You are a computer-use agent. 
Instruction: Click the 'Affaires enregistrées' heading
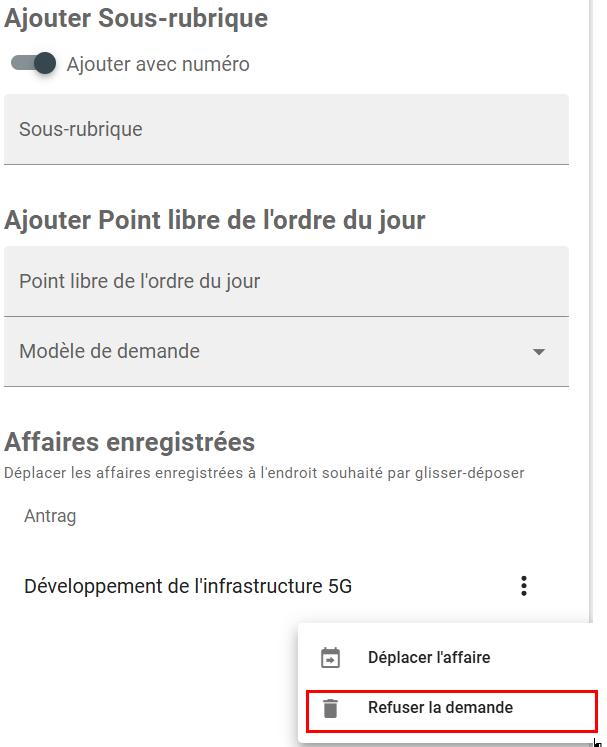(130, 442)
